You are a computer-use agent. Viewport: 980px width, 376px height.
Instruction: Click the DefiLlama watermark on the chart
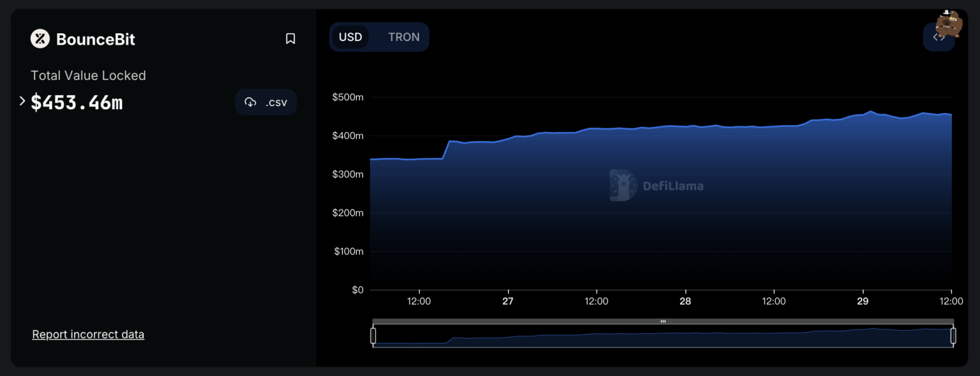[x=657, y=186]
